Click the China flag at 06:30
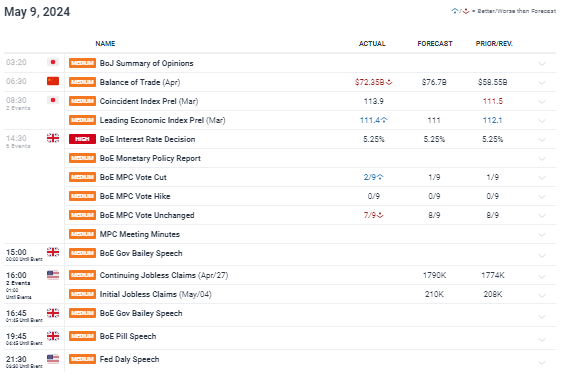Viewport: 567px width, 385px height. [53, 81]
